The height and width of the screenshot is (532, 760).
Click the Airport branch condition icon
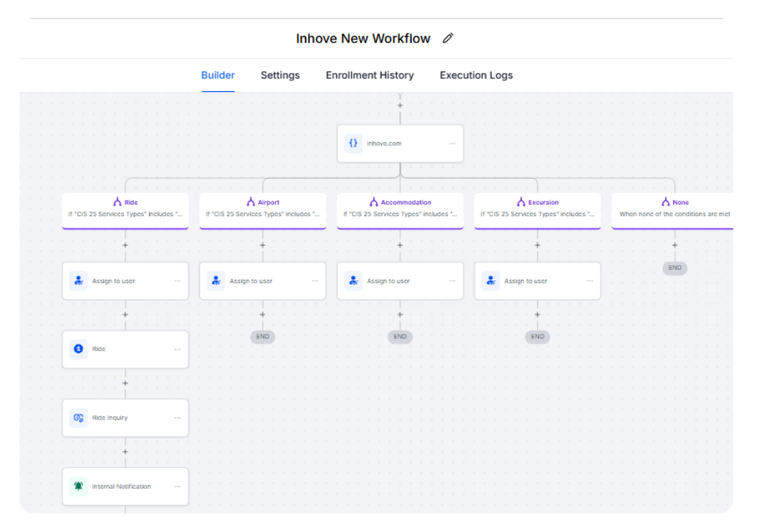point(251,201)
